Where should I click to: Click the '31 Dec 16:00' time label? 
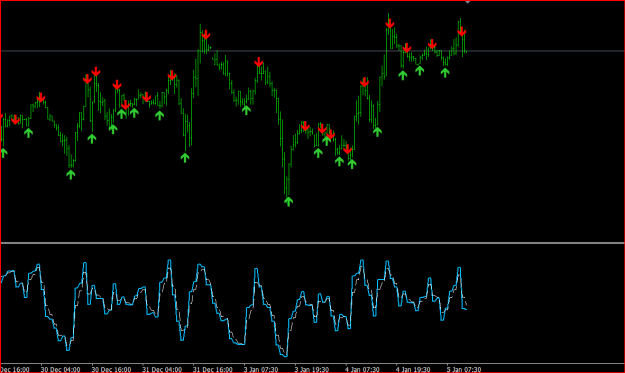pos(213,369)
